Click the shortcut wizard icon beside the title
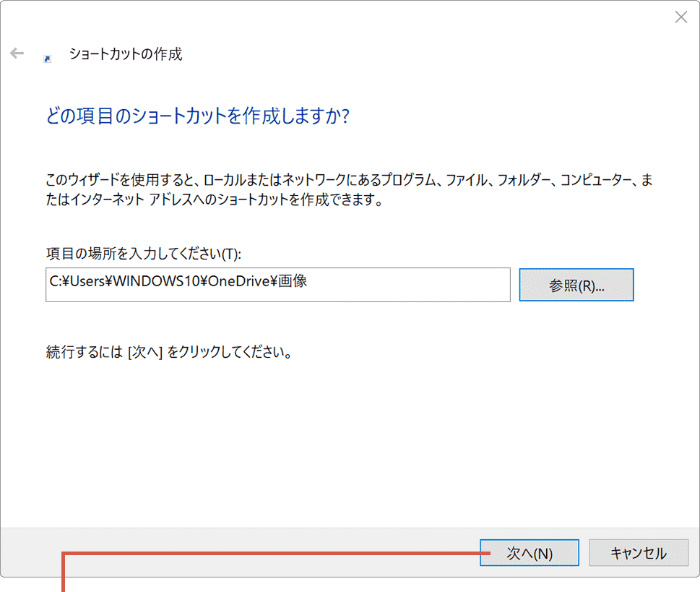The image size is (700, 592). (48, 57)
